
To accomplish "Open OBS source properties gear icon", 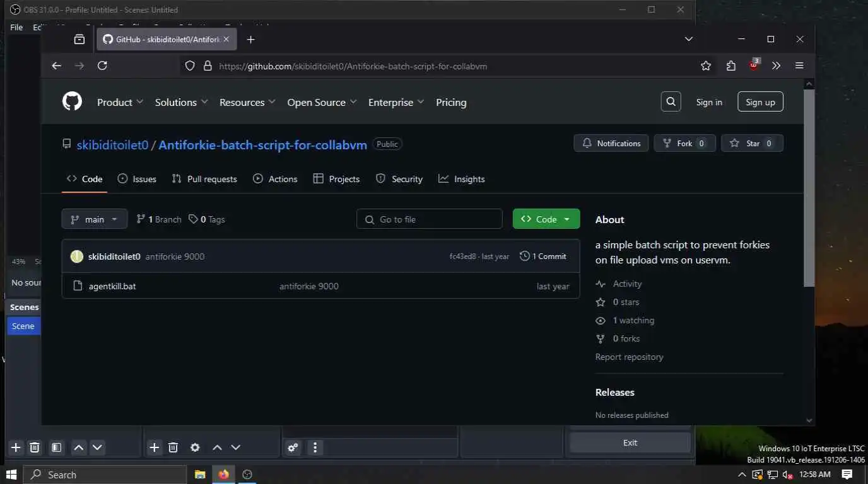I will pos(195,447).
